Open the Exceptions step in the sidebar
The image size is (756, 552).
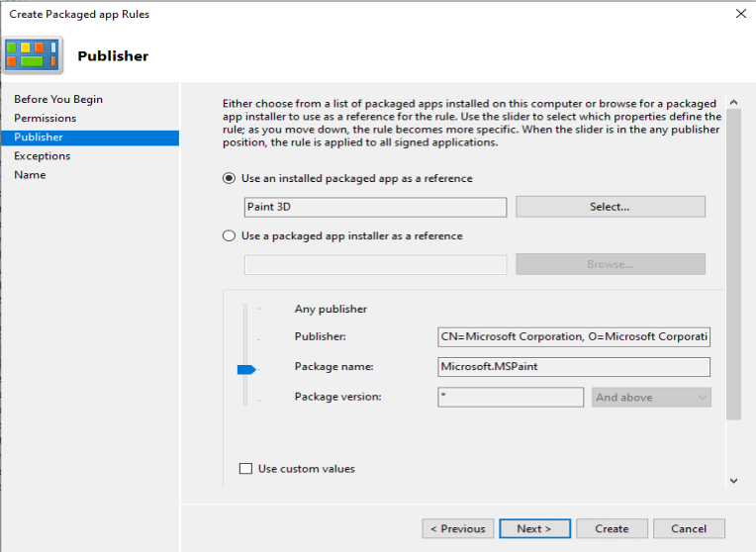42,155
